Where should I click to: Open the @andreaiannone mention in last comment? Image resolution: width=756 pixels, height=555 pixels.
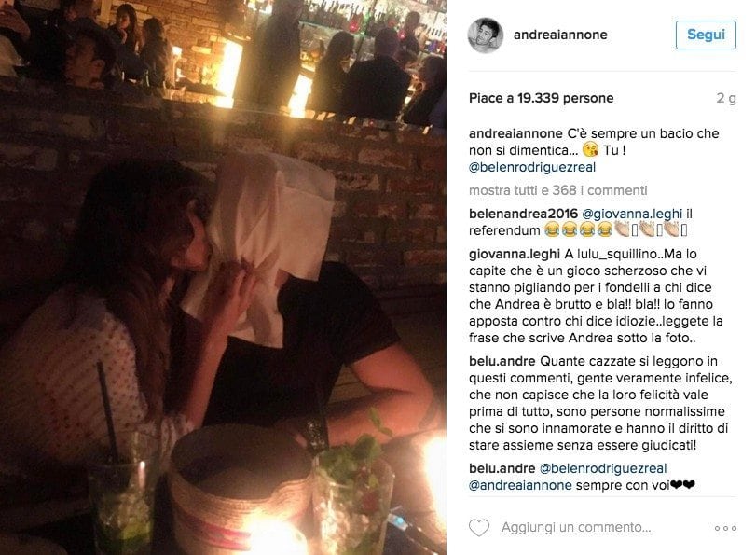point(520,485)
